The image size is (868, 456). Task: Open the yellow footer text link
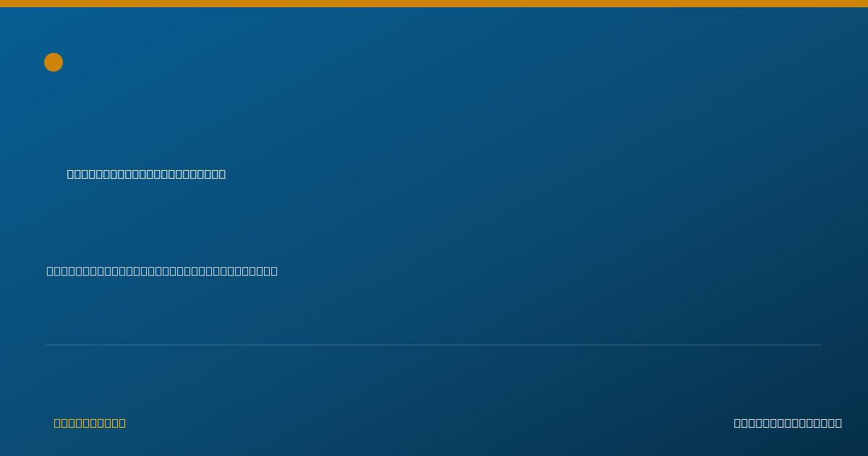click(90, 423)
